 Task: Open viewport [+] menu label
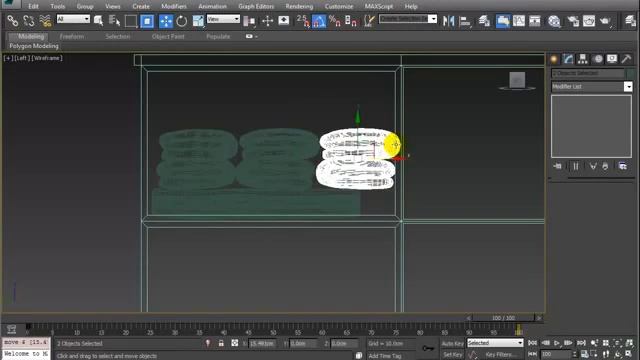(8, 58)
